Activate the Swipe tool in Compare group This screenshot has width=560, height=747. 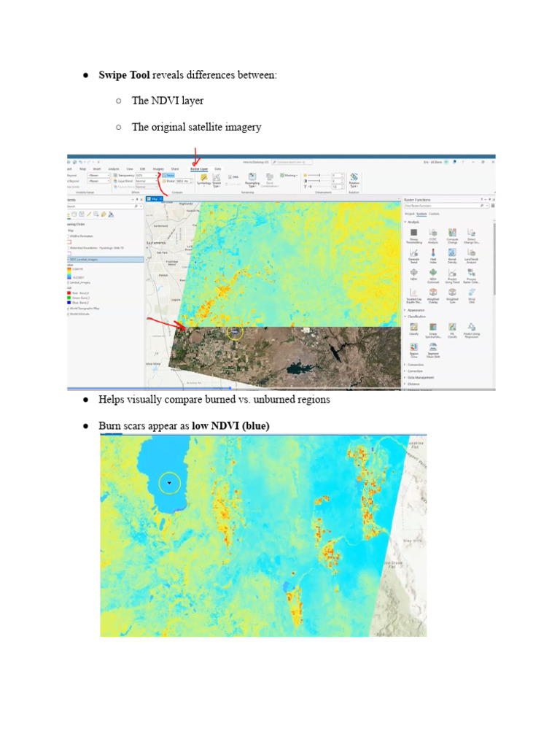pos(168,175)
